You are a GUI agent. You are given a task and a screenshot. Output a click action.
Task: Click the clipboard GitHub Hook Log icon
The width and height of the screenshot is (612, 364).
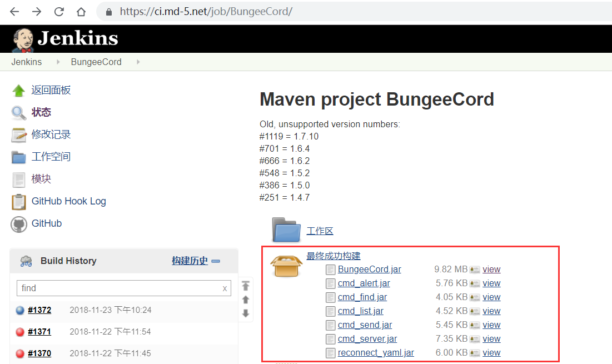[x=19, y=202]
